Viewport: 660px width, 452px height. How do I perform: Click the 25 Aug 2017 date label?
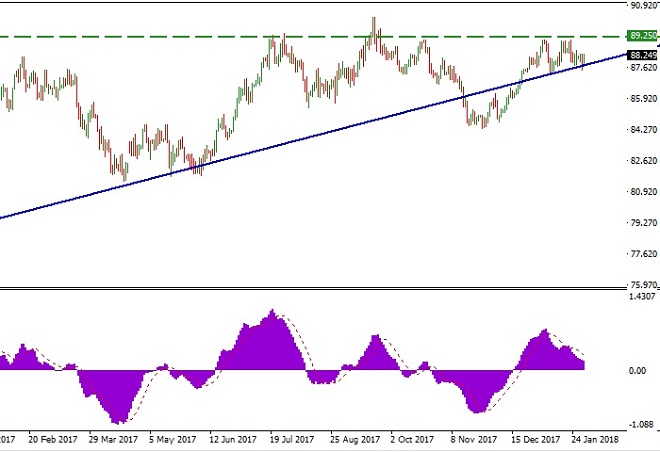coord(355,439)
